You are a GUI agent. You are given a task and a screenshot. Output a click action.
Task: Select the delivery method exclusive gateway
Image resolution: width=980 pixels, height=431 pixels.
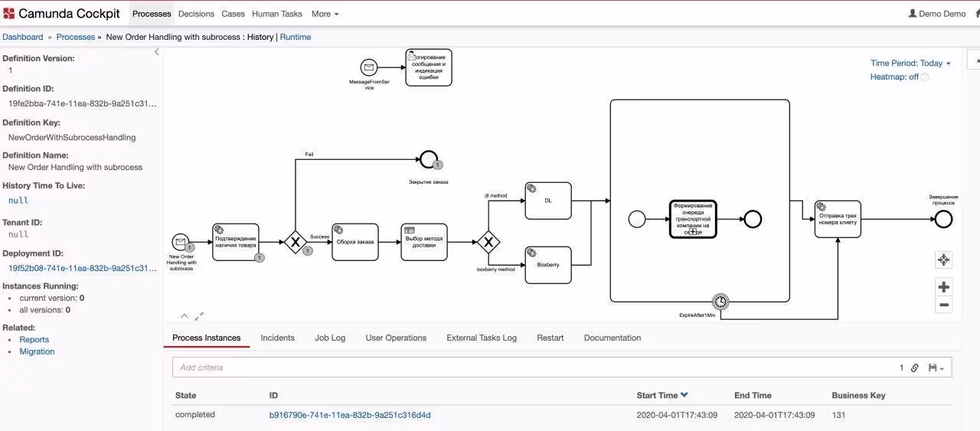click(488, 243)
